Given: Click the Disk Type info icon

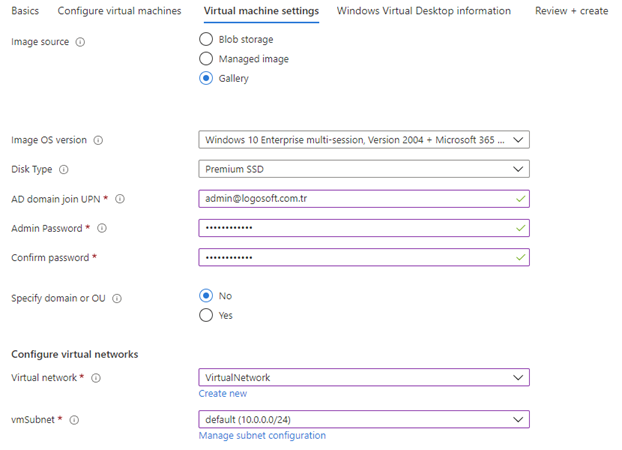Looking at the screenshot, I should 64,170.
